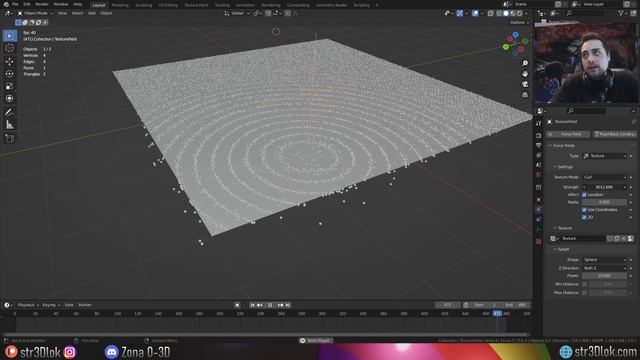640x360 pixels.
Task: Toggle the Location affect checkbox
Action: pos(584,195)
